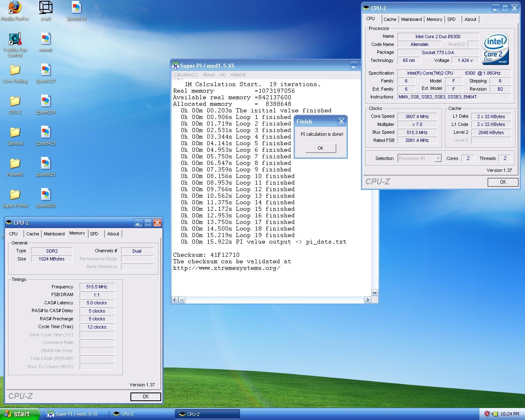Viewport: 525px width, 420px height.
Task: Click the memory CPU-Z title bar chip icon
Action: 9,223
